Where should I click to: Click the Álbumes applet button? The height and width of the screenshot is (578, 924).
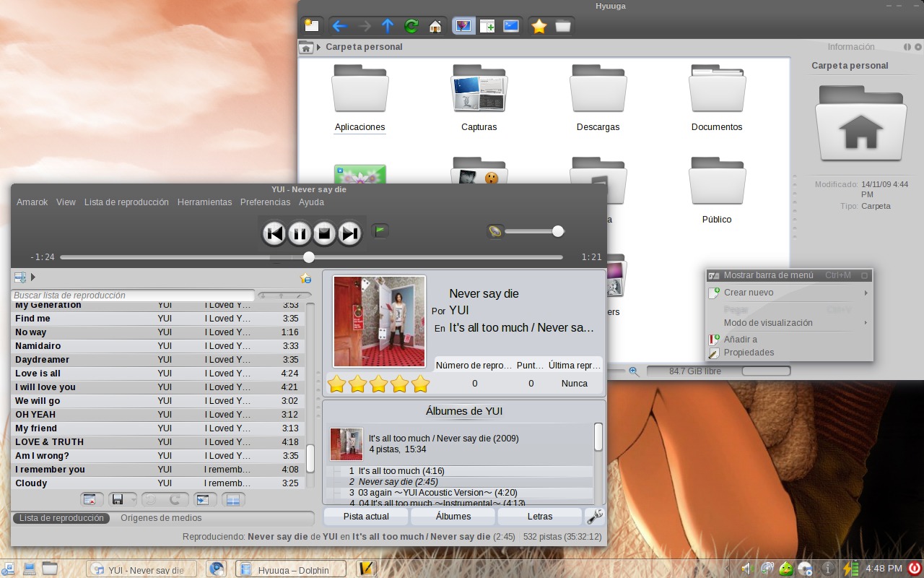(453, 517)
